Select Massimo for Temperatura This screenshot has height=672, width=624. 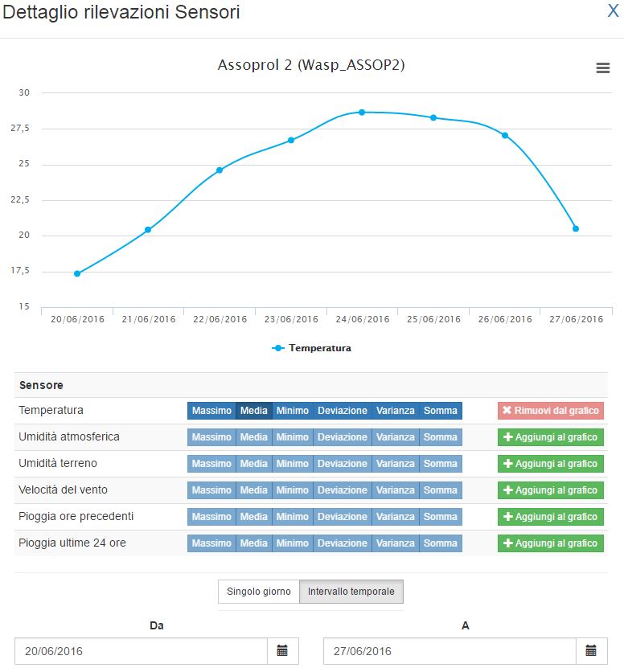pos(211,411)
